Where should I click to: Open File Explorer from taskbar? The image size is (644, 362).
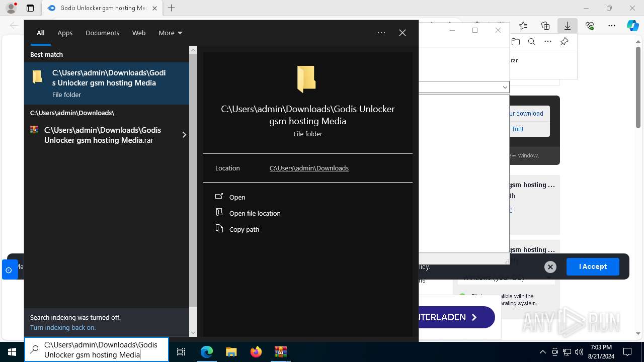click(231, 351)
